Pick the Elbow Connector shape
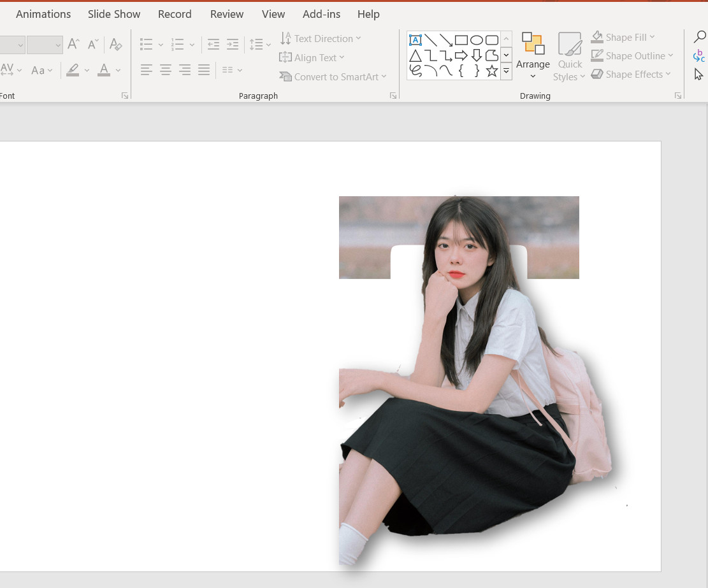 [x=431, y=55]
